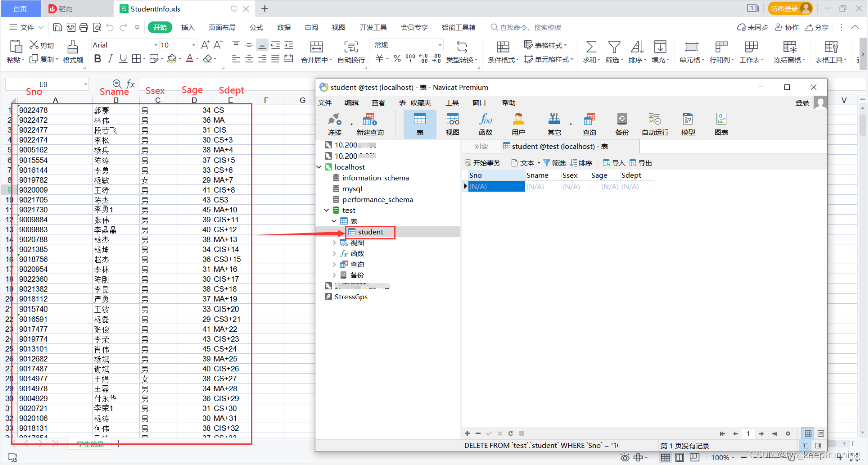This screenshot has height=465, width=868.
Task: Open the 插入 ribbon tab
Action: pyautogui.click(x=188, y=27)
